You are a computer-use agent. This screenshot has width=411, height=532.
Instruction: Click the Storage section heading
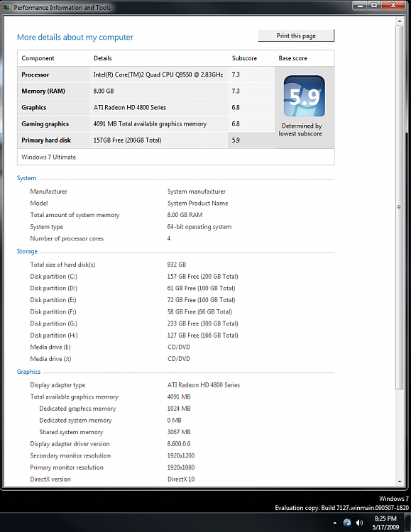coord(27,251)
